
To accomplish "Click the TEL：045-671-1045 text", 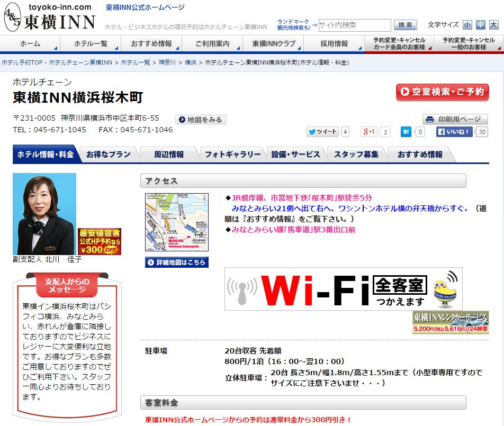I will tap(50, 130).
